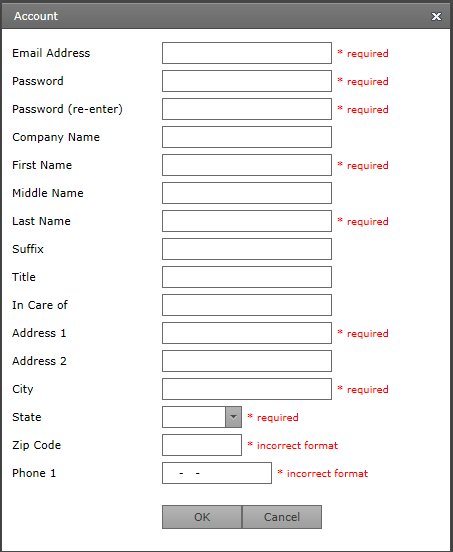Focus the Title text field
This screenshot has width=453, height=552.
247,277
